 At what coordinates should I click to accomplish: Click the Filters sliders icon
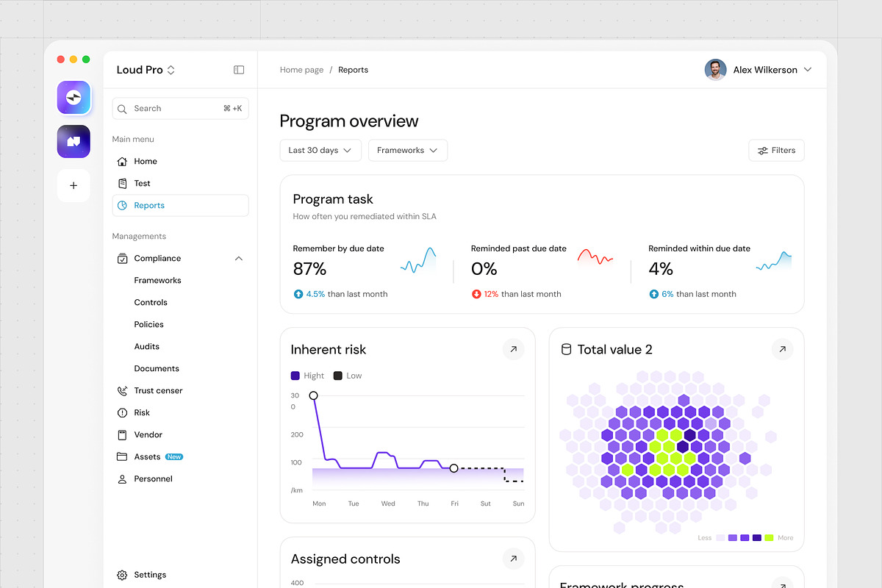click(763, 151)
